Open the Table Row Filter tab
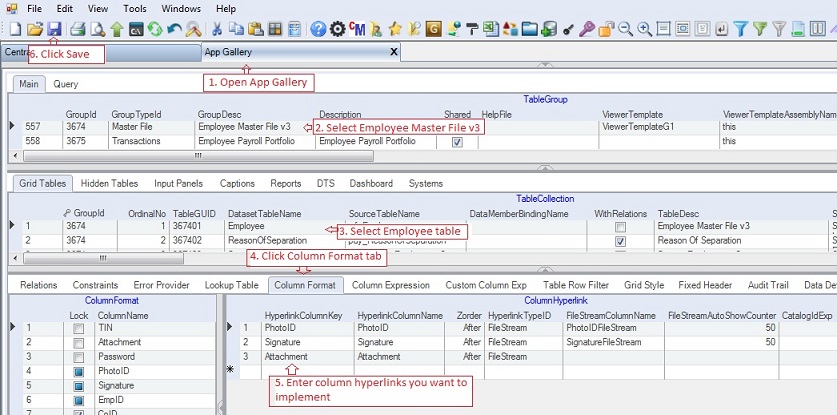Image resolution: width=837 pixels, height=415 pixels. point(577,285)
